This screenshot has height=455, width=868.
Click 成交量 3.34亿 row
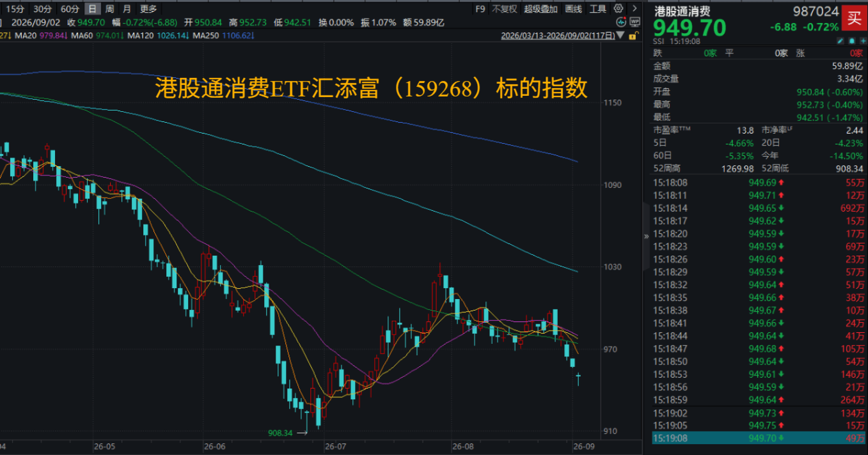pyautogui.click(x=759, y=79)
